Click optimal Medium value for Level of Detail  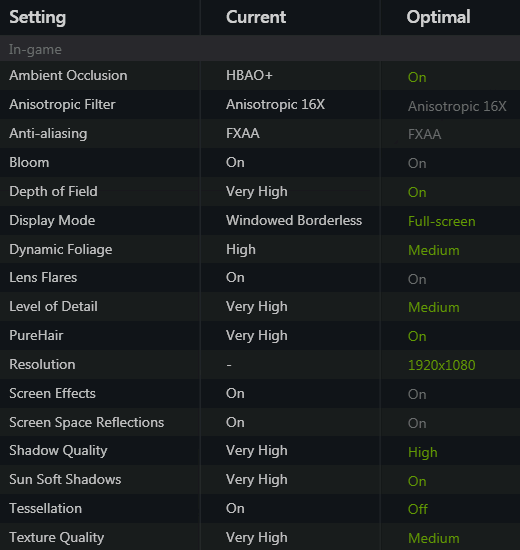[434, 307]
